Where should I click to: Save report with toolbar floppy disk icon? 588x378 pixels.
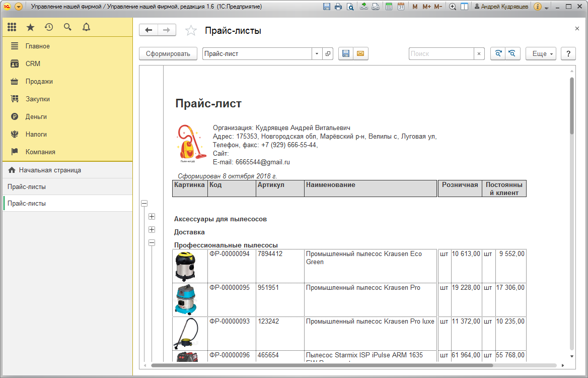point(346,54)
